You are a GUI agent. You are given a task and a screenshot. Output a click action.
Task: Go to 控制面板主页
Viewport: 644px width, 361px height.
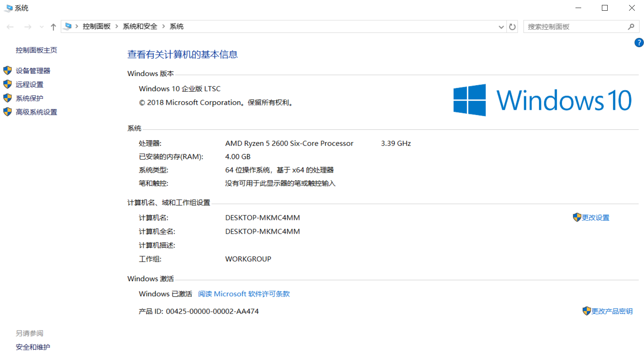[x=36, y=50]
